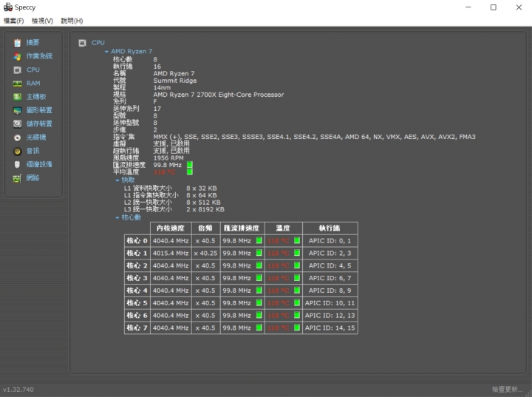Screen dimensions: 532x397
Task: Click the Summit Ridge codename value
Action: [174, 81]
